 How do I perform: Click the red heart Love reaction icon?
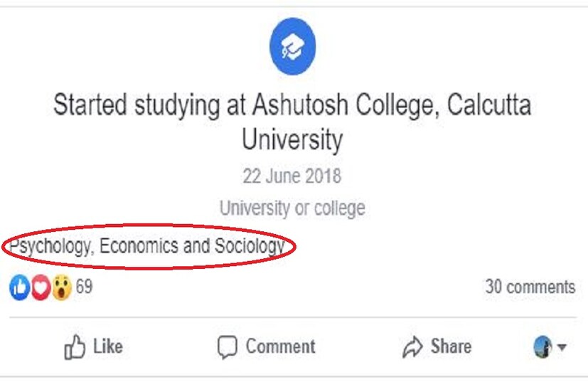click(40, 287)
